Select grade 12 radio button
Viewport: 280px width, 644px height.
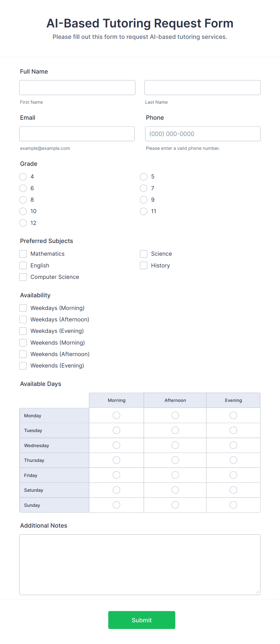(23, 223)
